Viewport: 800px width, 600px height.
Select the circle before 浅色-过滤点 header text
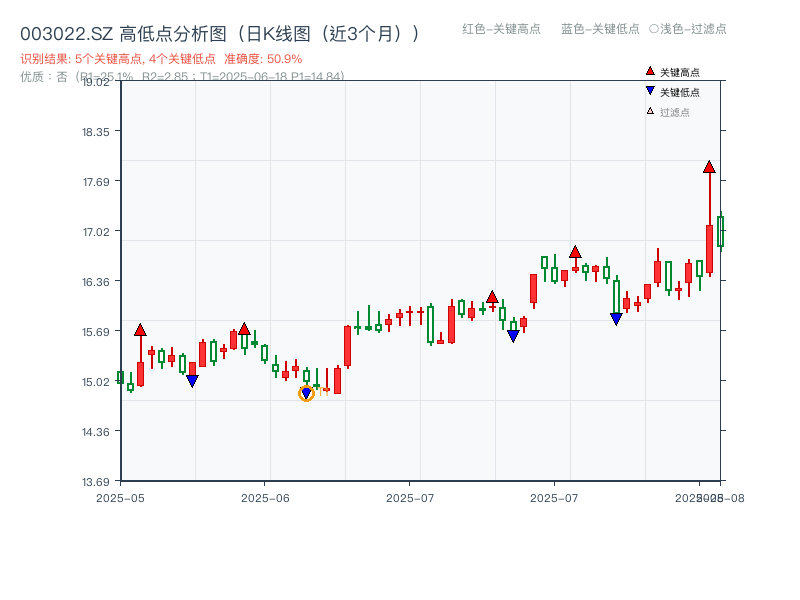click(x=654, y=29)
